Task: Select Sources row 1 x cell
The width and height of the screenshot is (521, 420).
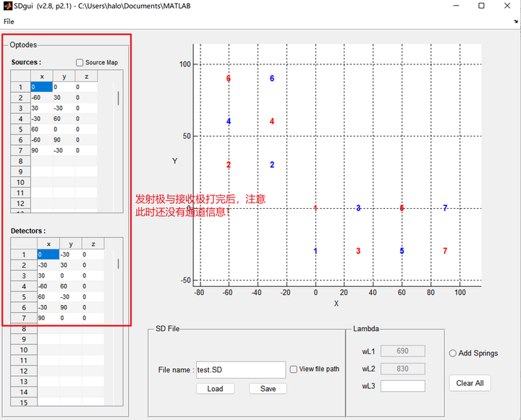Action: click(x=41, y=87)
